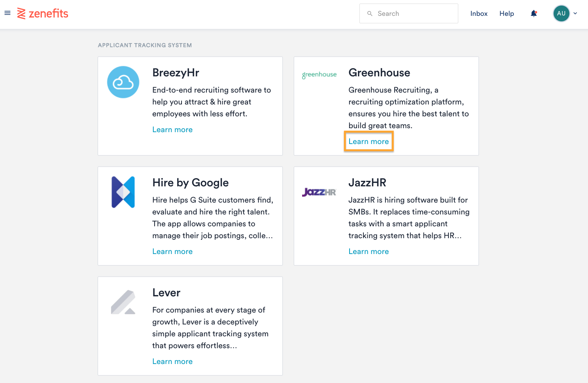The height and width of the screenshot is (383, 588).
Task: Click the Hire by Google title
Action: pos(191,183)
